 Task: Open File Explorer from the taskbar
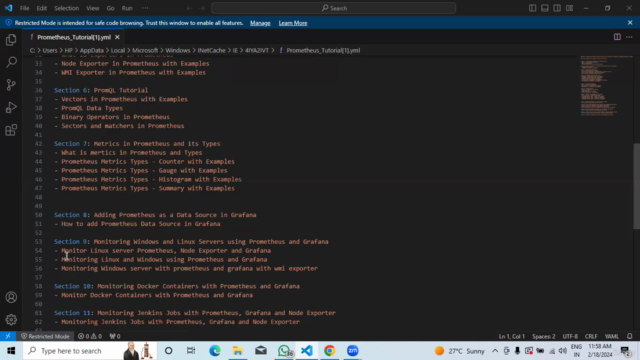coord(238,351)
